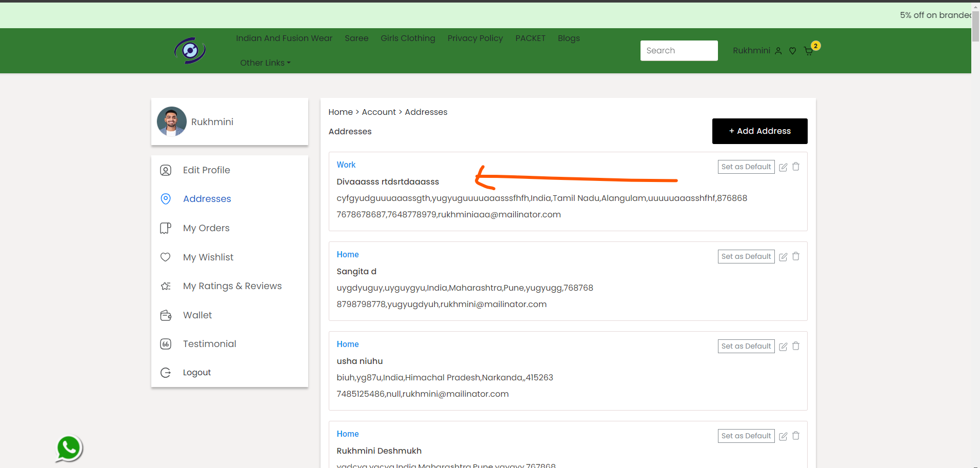Screen dimensions: 980x468
Task: Open the Wallet page
Action: coord(197,315)
